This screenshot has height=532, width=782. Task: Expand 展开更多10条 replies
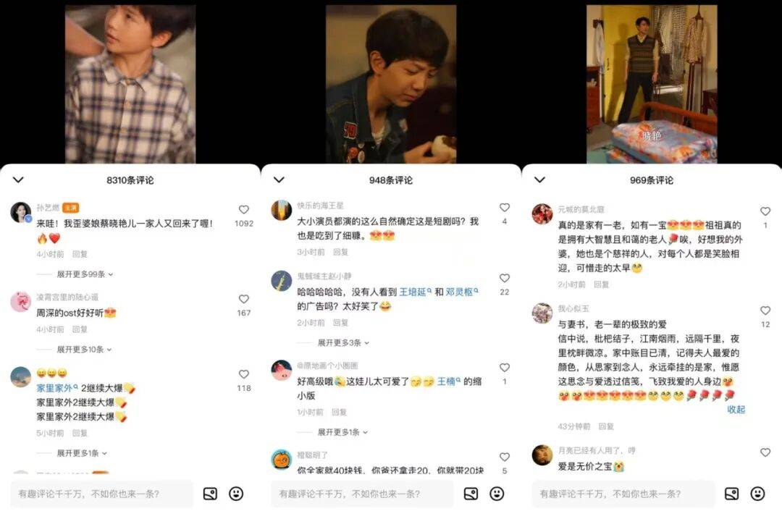[x=84, y=350]
